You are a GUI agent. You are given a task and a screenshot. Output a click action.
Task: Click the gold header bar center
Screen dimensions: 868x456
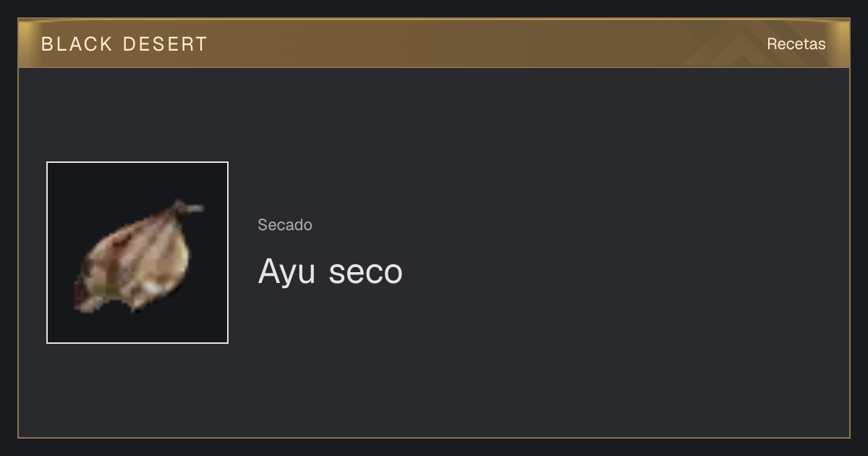click(x=434, y=43)
